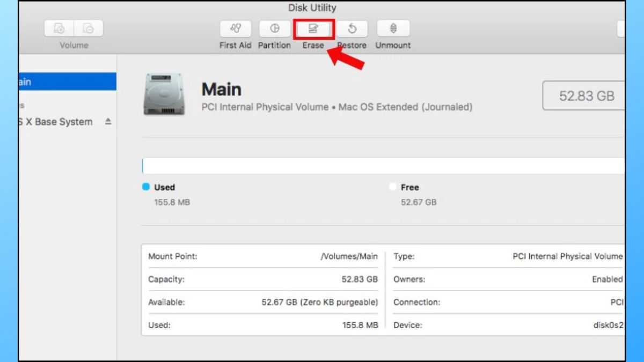Select the Restore toolbar icon
This screenshot has width=644, height=362.
tap(352, 28)
